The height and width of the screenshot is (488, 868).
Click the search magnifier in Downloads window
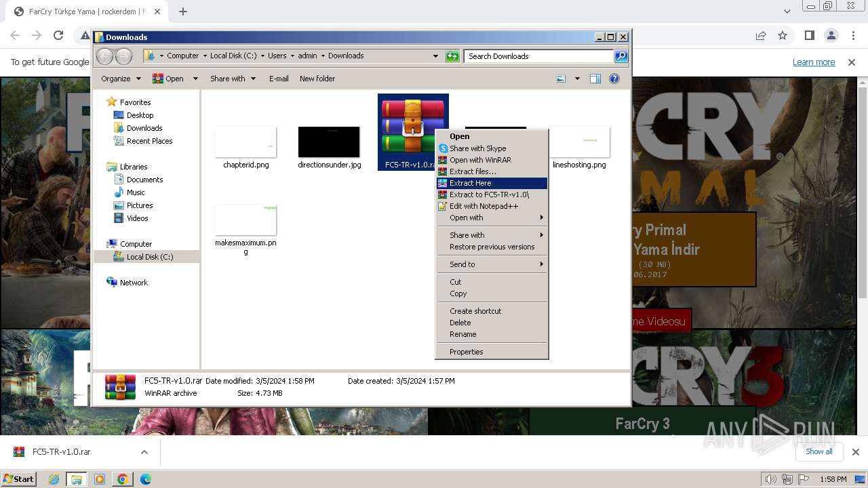point(621,56)
